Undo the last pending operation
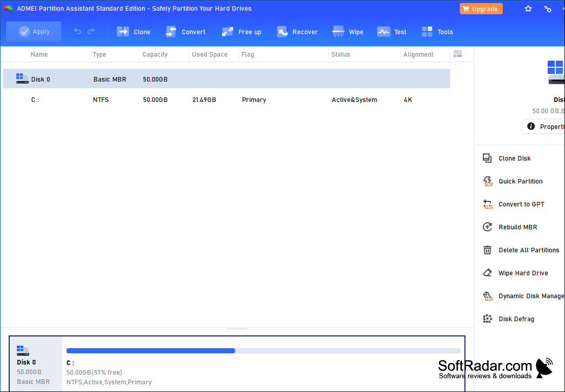Screen dimensions: 565x392 point(78,31)
